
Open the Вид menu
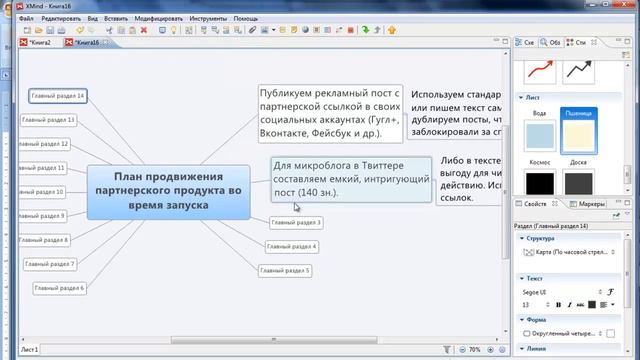coord(92,19)
